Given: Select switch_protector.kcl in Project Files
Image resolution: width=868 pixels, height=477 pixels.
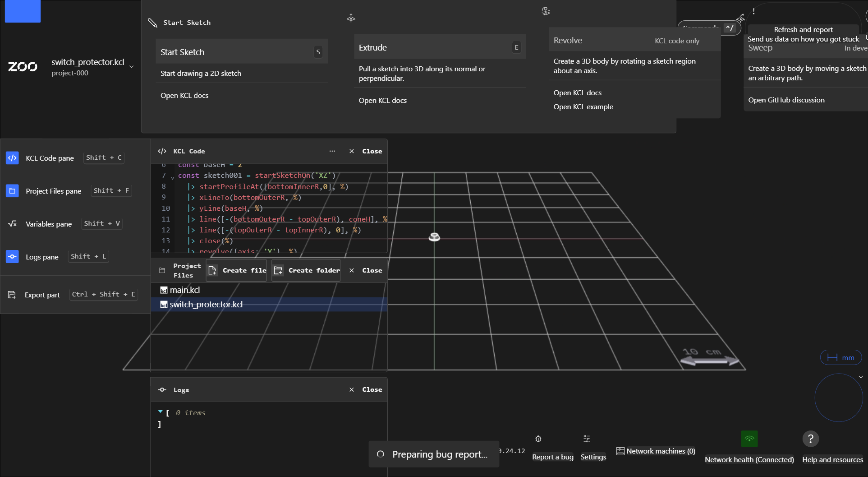Looking at the screenshot, I should coord(269,305).
